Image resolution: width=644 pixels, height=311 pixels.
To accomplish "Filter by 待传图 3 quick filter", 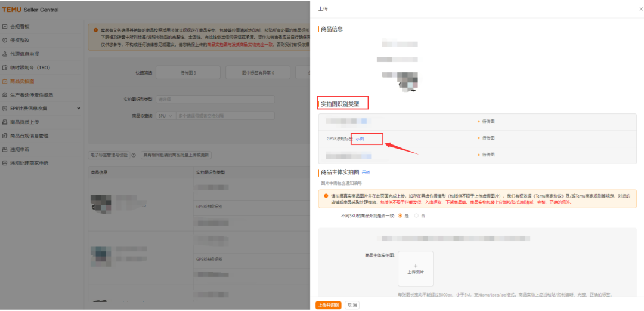I will [x=188, y=73].
